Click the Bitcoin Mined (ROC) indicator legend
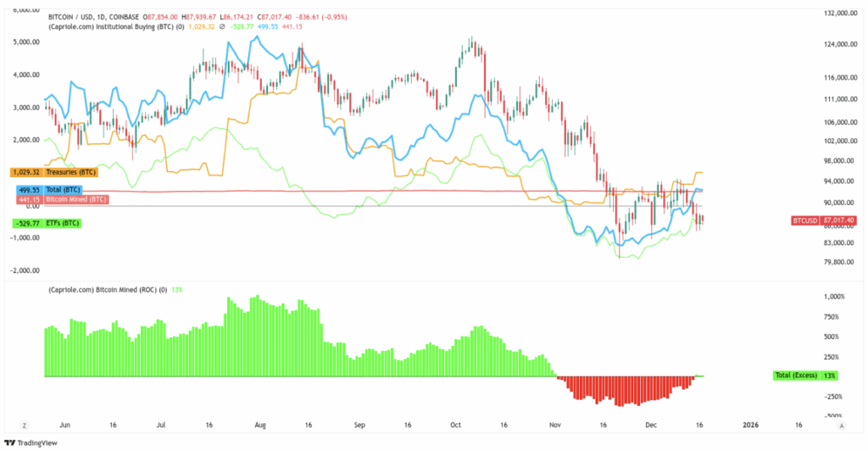This screenshot has width=868, height=451. (x=106, y=289)
